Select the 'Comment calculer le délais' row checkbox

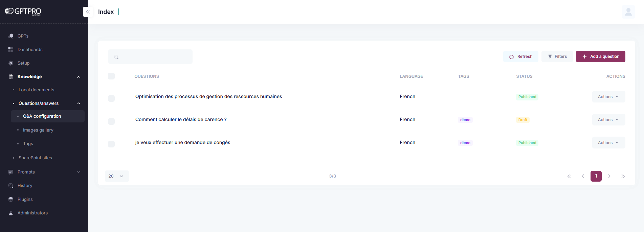click(x=111, y=121)
